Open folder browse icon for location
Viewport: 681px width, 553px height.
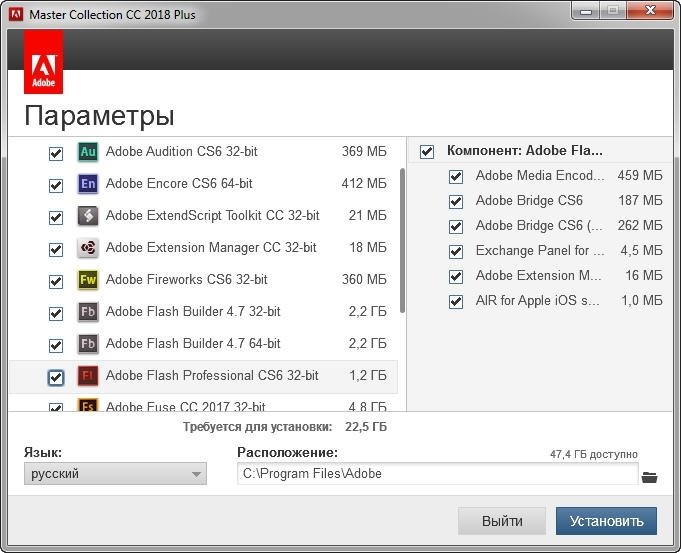pos(649,477)
